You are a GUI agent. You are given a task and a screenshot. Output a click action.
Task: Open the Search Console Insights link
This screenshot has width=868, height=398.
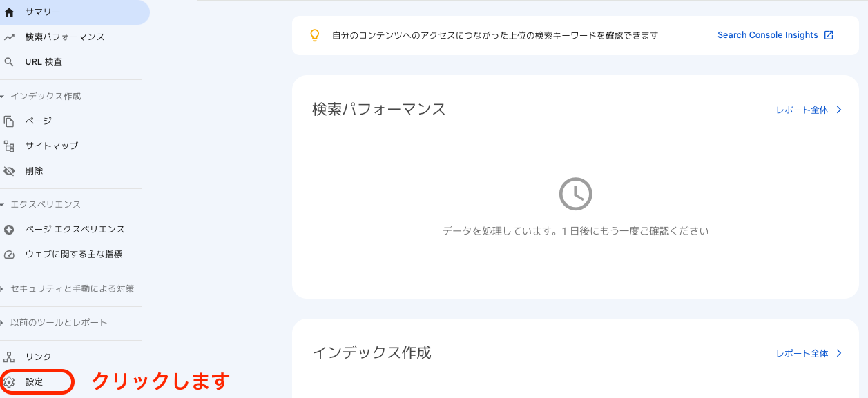[768, 35]
